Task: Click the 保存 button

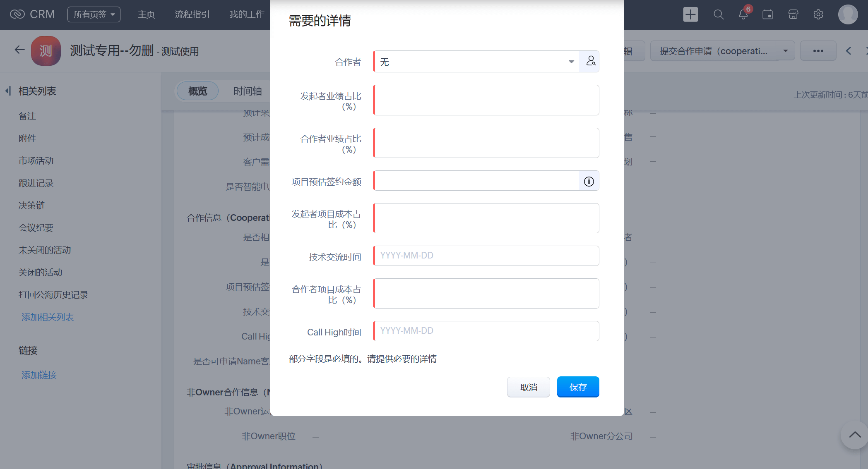Action: point(578,387)
